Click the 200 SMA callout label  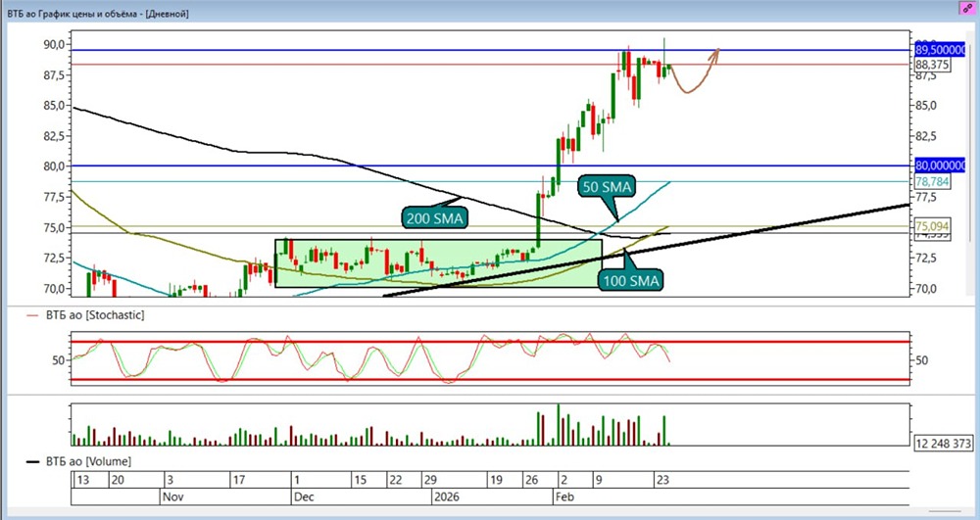432,217
